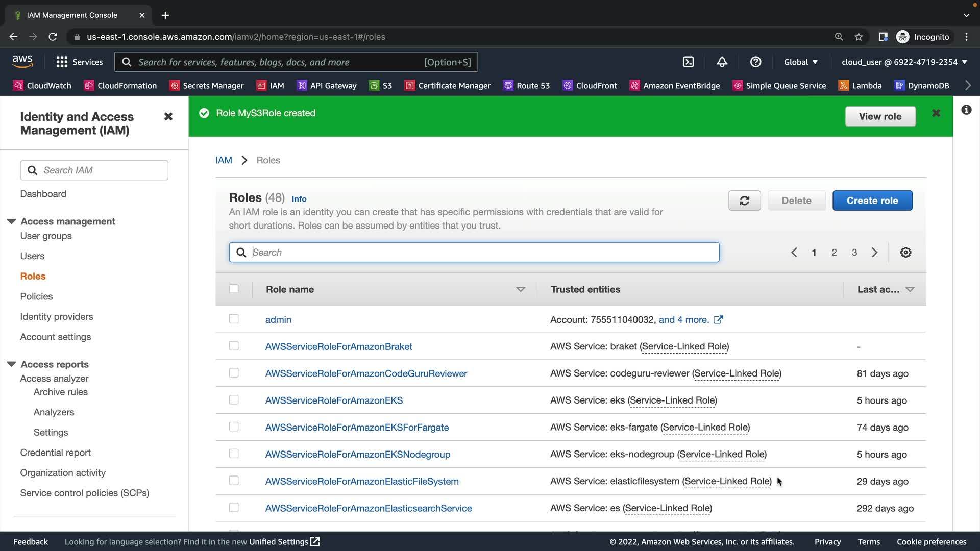Dismiss the green role created banner

click(936, 113)
